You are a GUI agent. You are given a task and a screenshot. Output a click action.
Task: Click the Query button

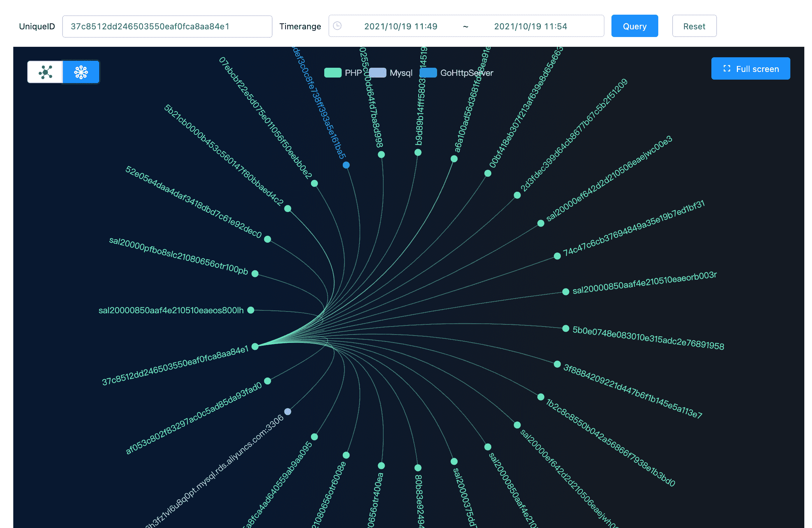[635, 26]
